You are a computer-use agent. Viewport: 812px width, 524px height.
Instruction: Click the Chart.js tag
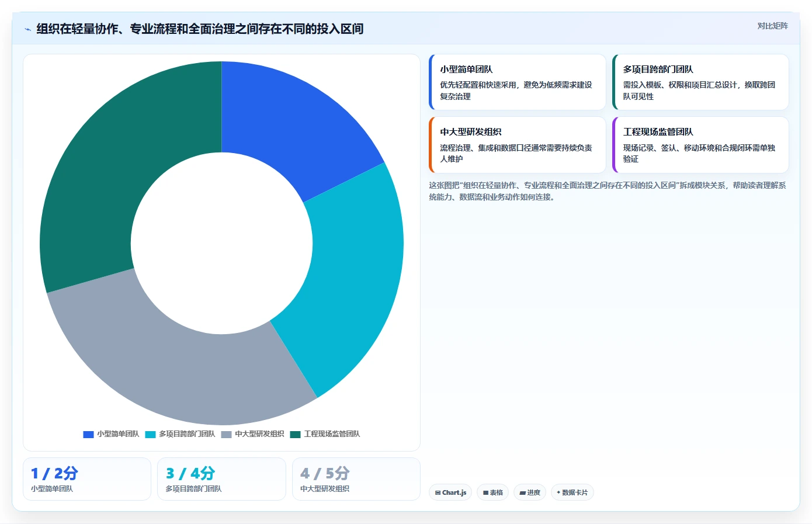point(450,492)
